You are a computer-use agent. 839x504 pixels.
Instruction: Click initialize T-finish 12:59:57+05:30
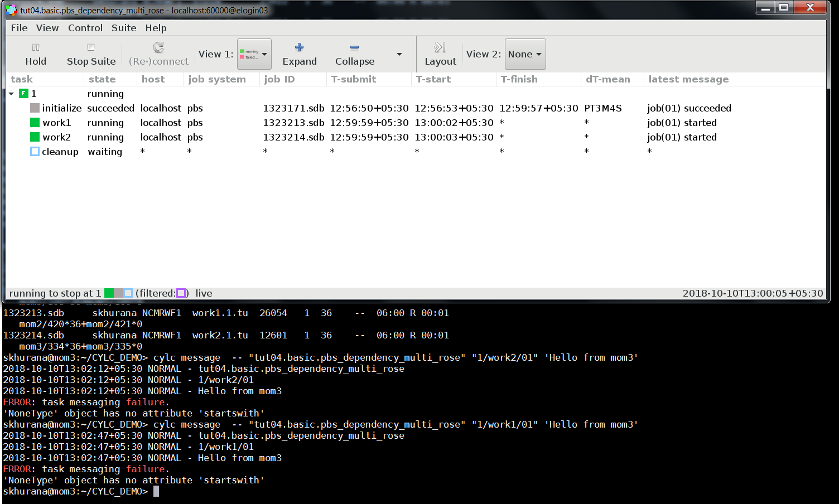pyautogui.click(x=539, y=108)
